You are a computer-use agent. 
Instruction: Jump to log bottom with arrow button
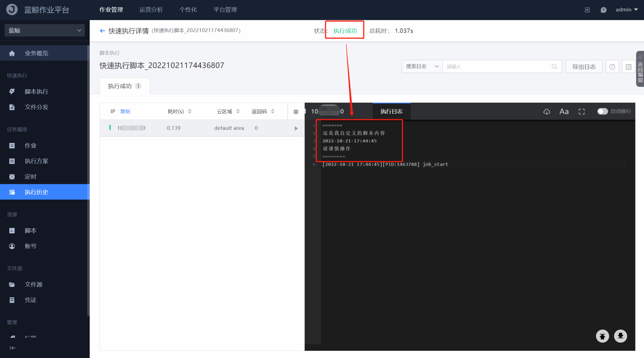point(620,336)
